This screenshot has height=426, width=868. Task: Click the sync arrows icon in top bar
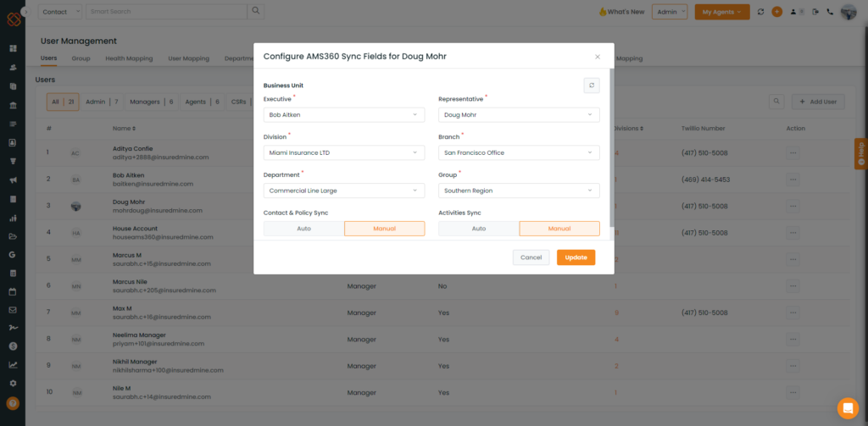pos(760,12)
